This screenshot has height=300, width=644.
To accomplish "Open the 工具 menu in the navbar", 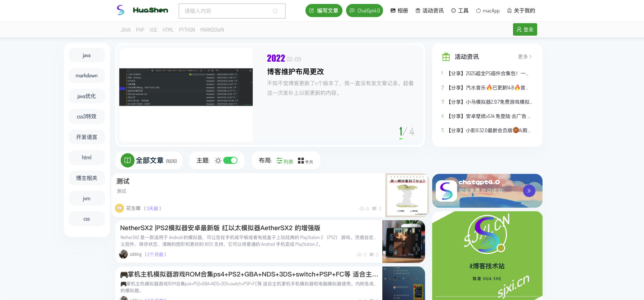I will [x=460, y=11].
